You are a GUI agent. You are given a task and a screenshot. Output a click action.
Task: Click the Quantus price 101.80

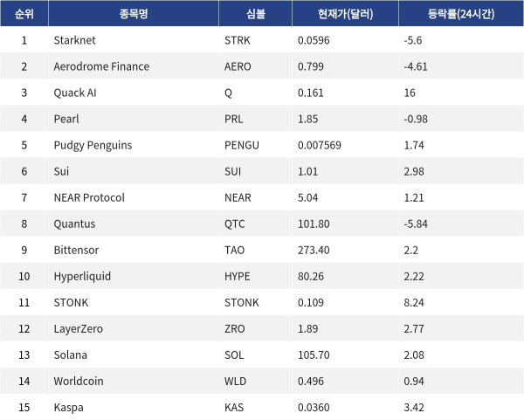314,224
